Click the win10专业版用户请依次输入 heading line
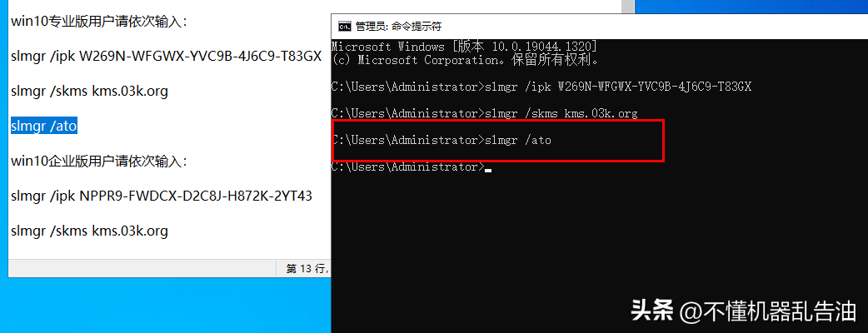The height and width of the screenshot is (333, 868). (x=100, y=22)
